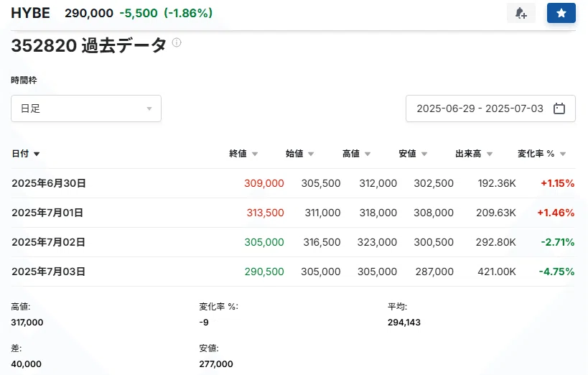Screen dimensions: 588x375
Task: Click the summary average 294,143
Action: pos(404,322)
